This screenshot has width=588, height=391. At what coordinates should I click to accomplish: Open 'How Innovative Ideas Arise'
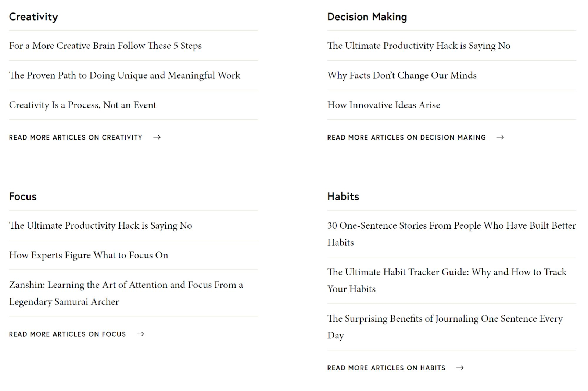[x=383, y=105]
